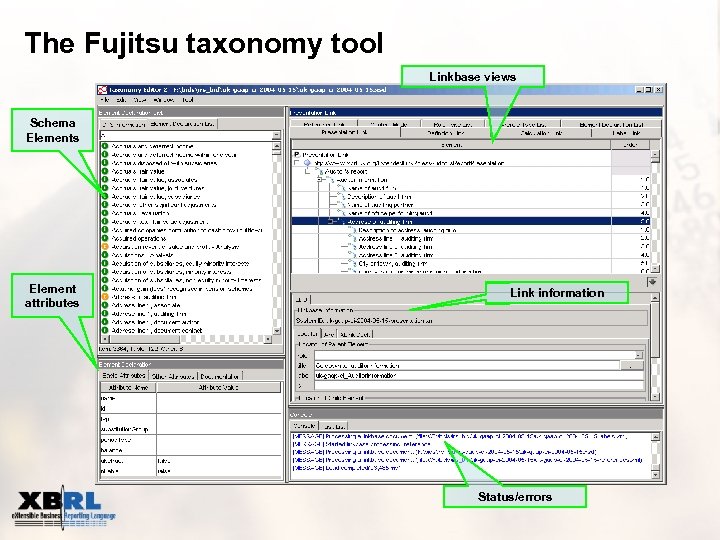Switch to the Definition Link tab
This screenshot has width=720, height=540.
pyautogui.click(x=446, y=133)
